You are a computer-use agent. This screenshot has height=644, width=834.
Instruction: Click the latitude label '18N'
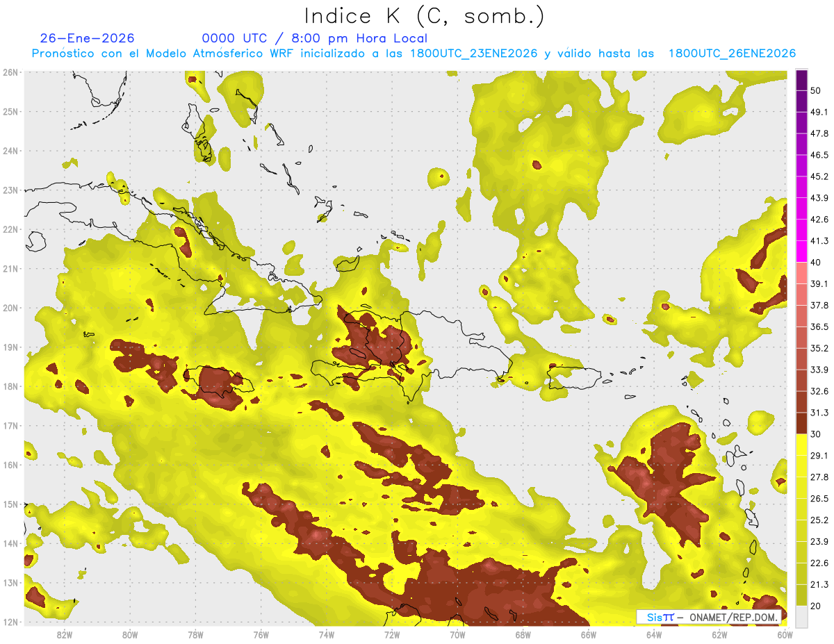tap(10, 386)
